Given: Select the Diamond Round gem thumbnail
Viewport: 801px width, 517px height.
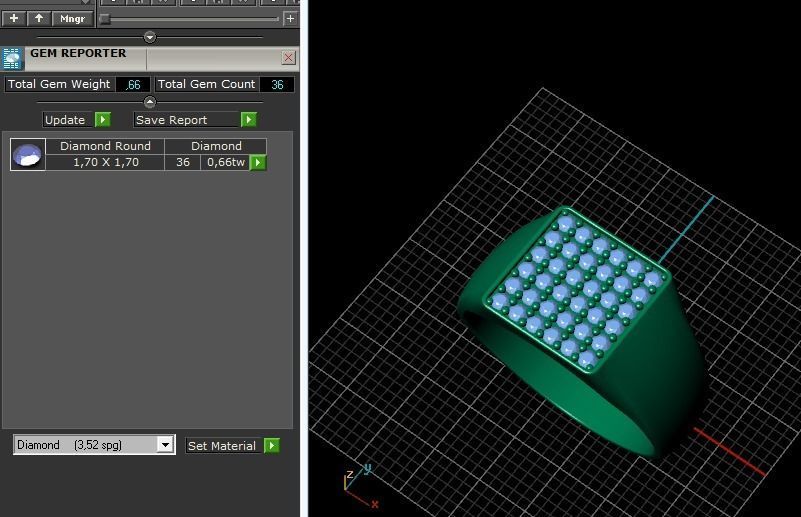Looking at the screenshot, I should click(x=28, y=154).
